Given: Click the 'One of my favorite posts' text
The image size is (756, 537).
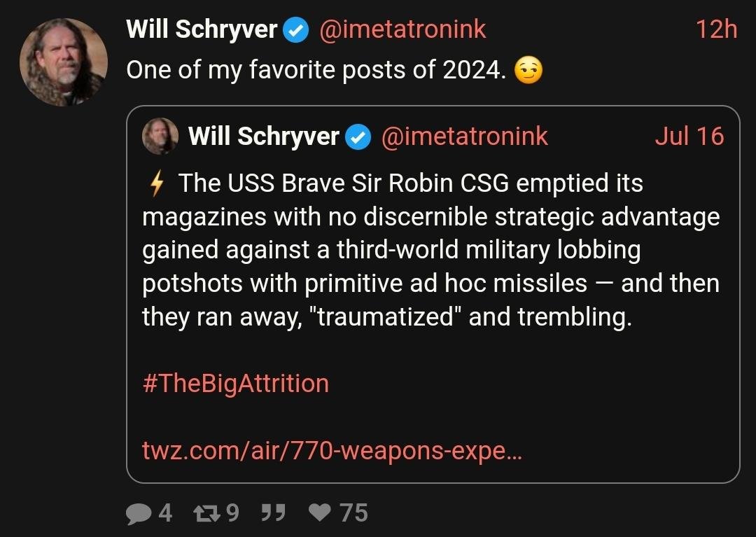Looking at the screenshot, I should pos(315,70).
